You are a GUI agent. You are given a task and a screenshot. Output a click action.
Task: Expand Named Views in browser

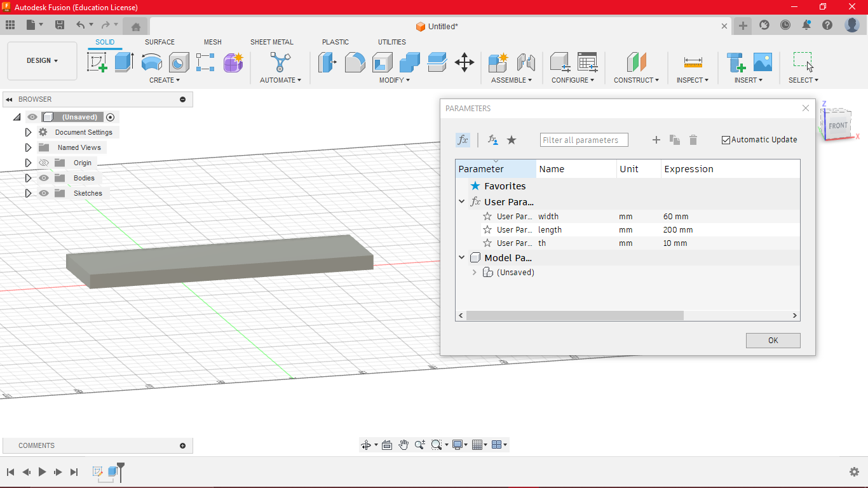click(28, 147)
